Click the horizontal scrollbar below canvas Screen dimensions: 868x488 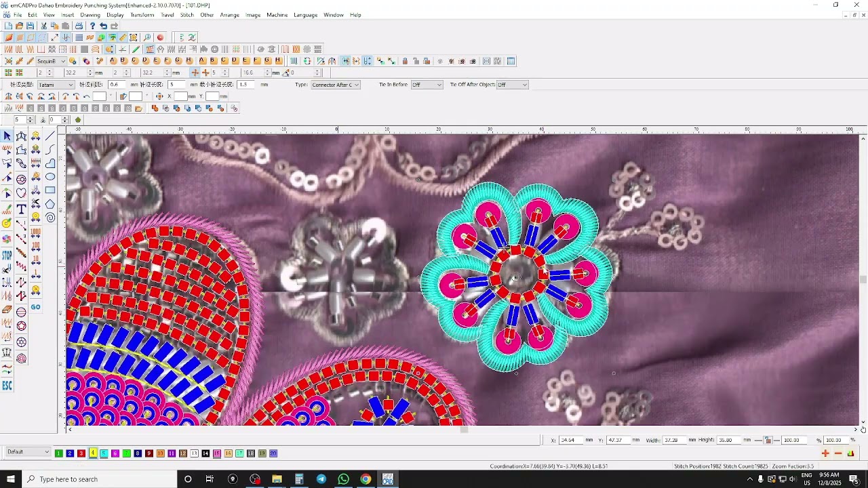click(x=463, y=429)
